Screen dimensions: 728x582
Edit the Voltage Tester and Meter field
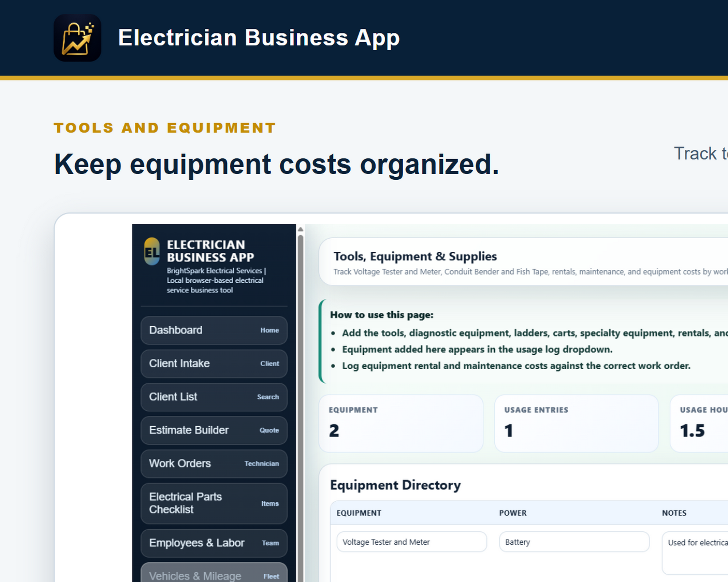(x=412, y=542)
